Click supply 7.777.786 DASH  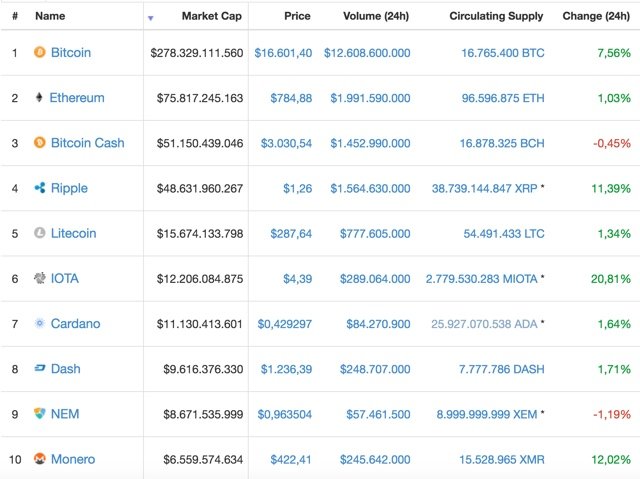501,369
